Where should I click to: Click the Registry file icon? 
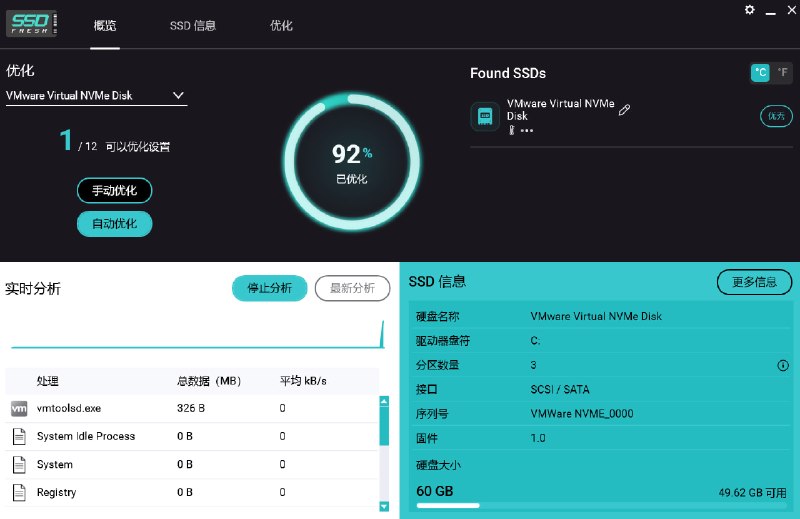[19, 492]
